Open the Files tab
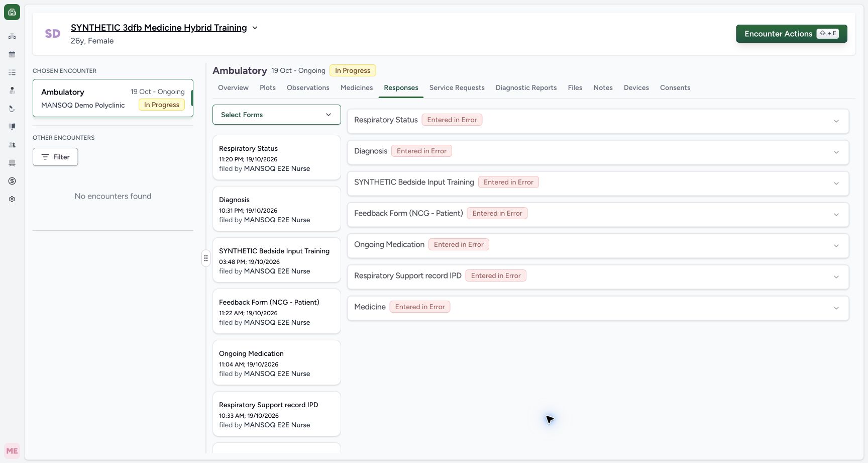 [x=575, y=87]
